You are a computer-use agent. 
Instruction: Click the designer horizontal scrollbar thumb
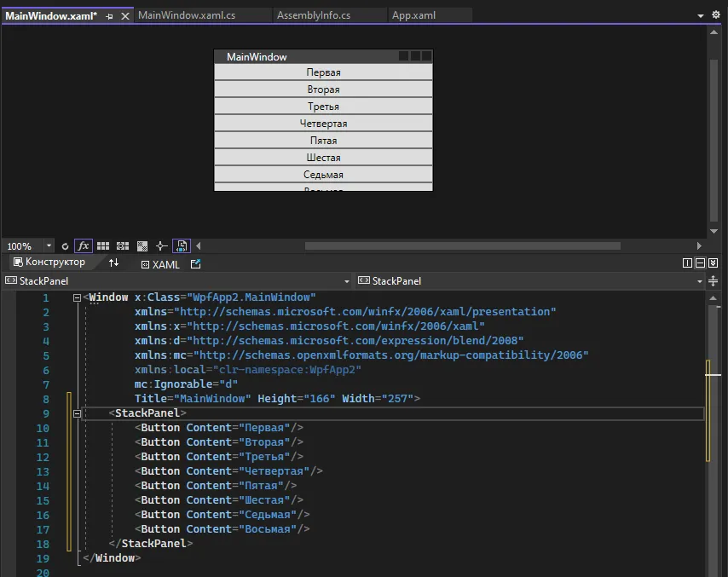tap(462, 246)
